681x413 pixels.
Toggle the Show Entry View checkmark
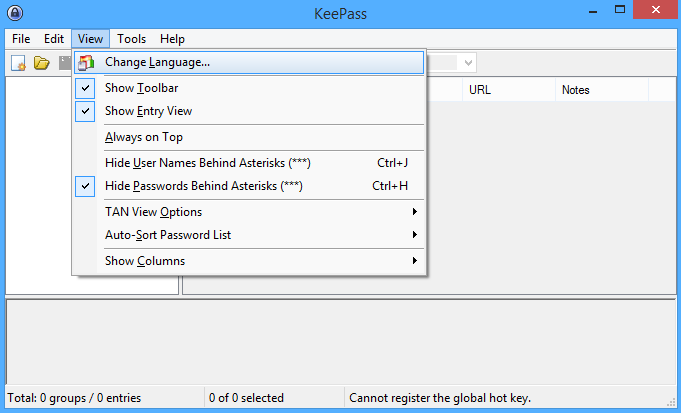[85, 111]
